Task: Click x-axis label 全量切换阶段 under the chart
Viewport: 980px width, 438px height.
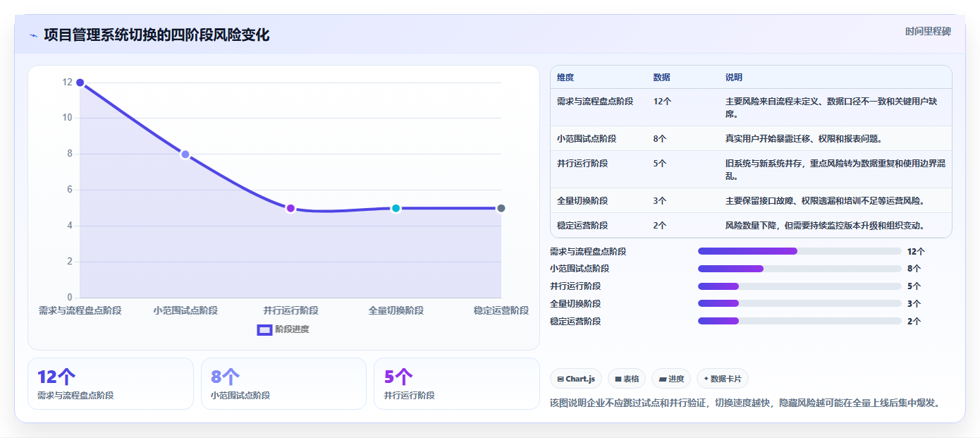Action: point(396,311)
